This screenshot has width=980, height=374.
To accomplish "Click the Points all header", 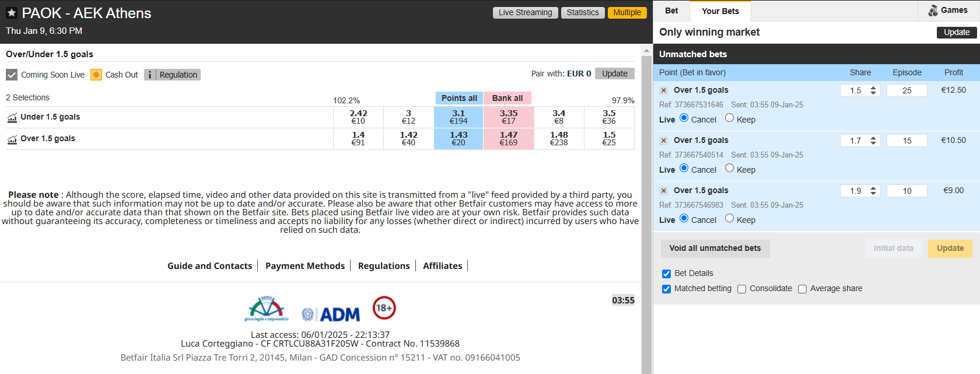I will tap(459, 98).
